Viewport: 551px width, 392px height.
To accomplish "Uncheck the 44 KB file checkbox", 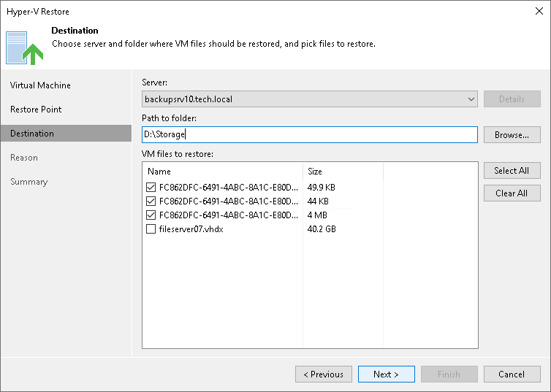I will pyautogui.click(x=151, y=201).
